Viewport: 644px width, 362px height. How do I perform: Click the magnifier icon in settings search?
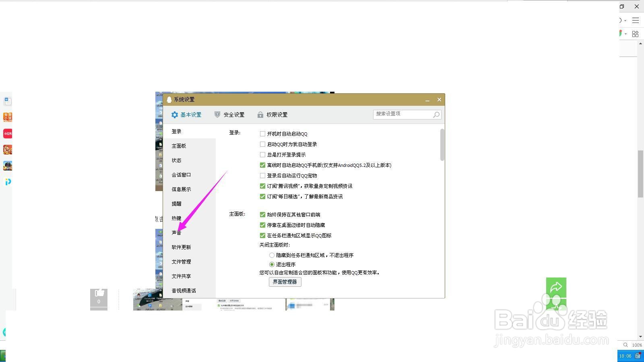(436, 115)
